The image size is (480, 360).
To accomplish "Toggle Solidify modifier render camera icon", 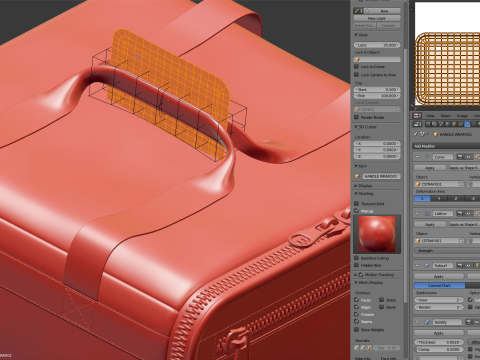I will [469, 322].
